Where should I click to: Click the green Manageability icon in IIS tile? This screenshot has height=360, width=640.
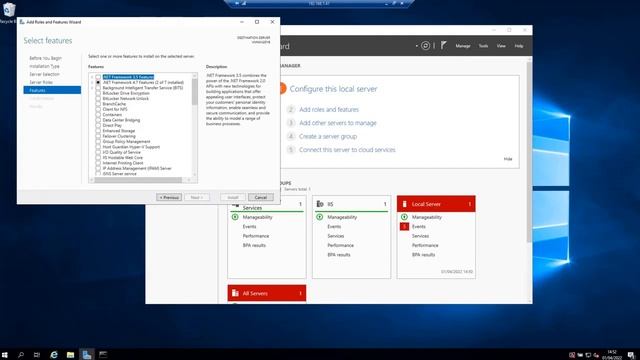tap(320, 217)
